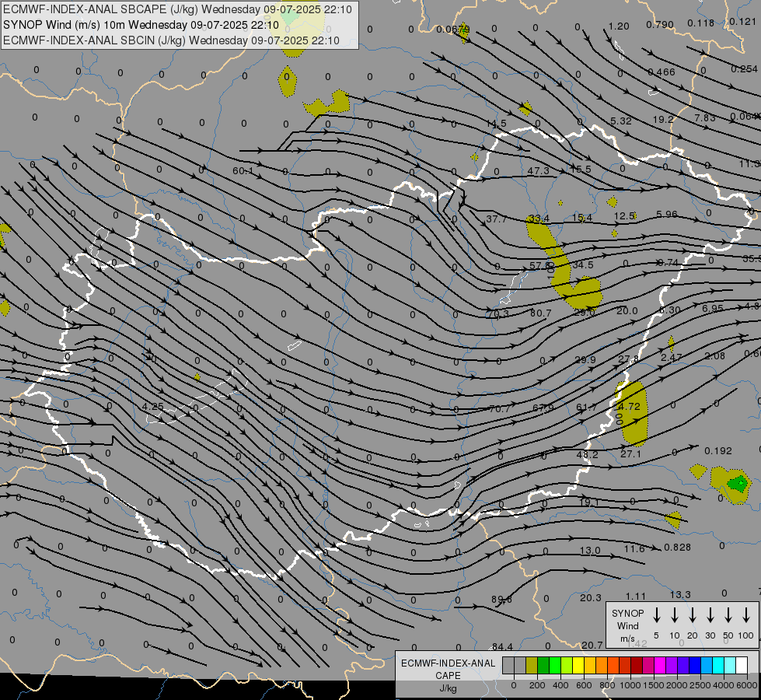Select the olive CAPE legend swatch

[532, 665]
